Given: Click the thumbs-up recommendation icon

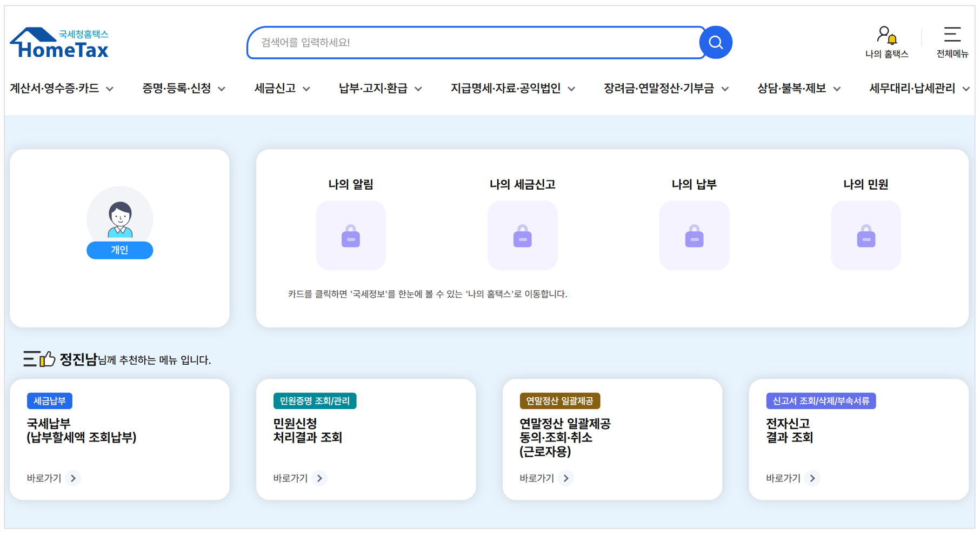Looking at the screenshot, I should click(x=48, y=357).
